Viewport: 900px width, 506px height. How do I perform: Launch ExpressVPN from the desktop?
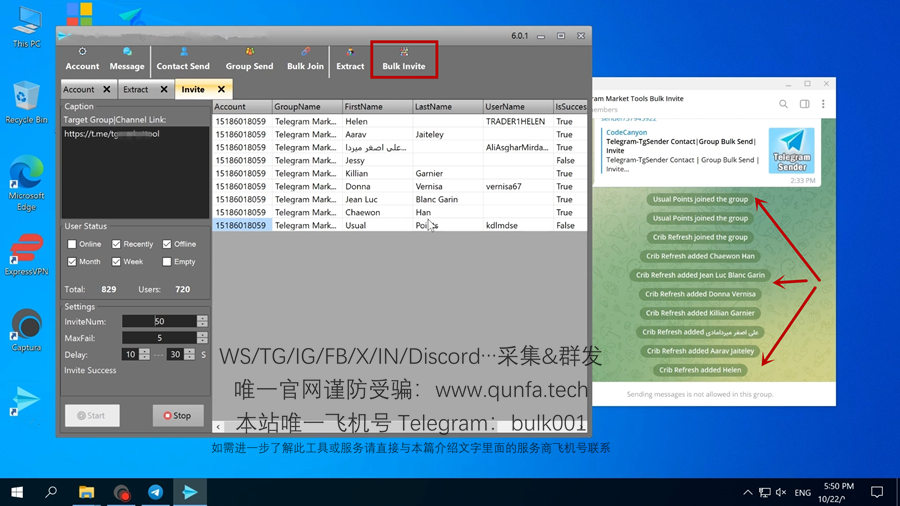click(x=26, y=255)
